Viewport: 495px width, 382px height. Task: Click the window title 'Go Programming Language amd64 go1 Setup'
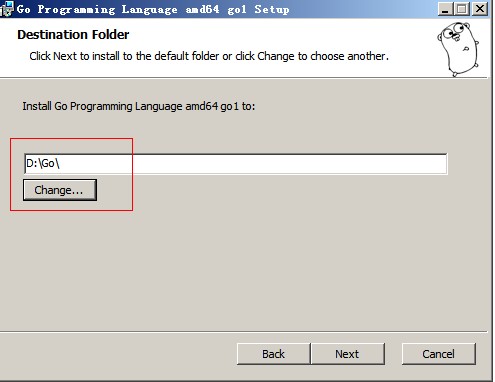click(153, 9)
